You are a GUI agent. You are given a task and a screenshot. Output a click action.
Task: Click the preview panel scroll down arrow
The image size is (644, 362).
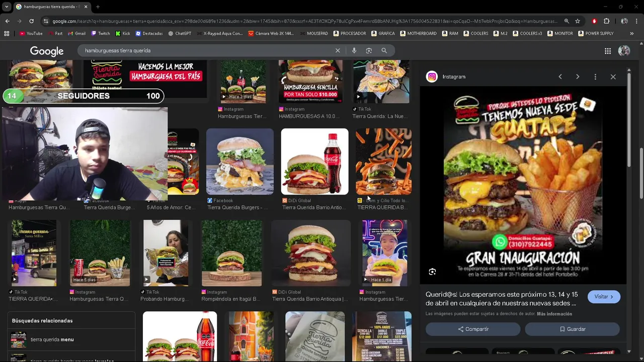pos(629,351)
